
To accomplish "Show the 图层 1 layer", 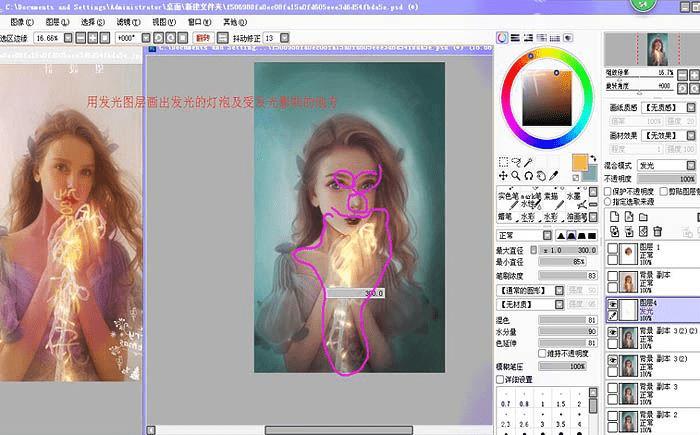I will 613,248.
